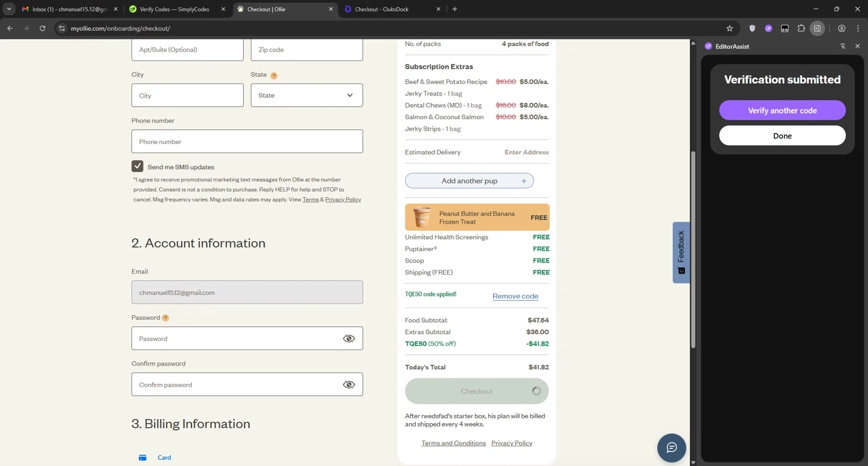868x466 pixels.
Task: Open the live chat bubble icon
Action: point(671,447)
